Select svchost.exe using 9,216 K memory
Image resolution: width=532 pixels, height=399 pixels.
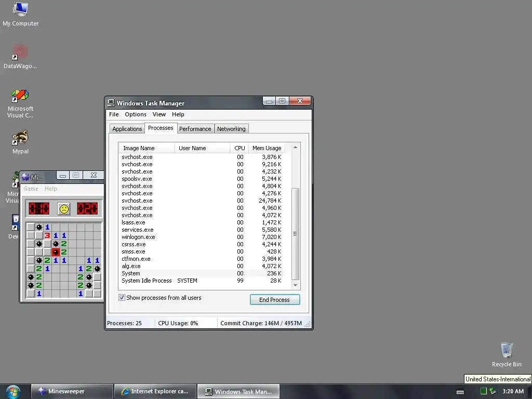202,164
